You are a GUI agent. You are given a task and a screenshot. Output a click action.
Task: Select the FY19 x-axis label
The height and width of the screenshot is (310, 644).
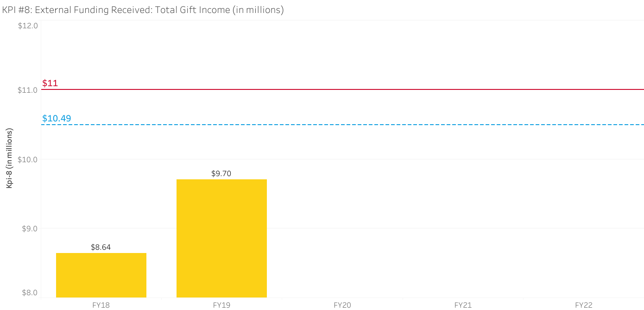(221, 305)
